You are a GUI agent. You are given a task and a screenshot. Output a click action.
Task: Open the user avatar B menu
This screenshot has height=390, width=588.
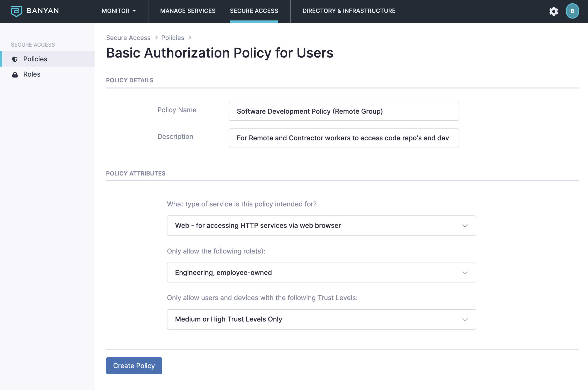click(572, 11)
